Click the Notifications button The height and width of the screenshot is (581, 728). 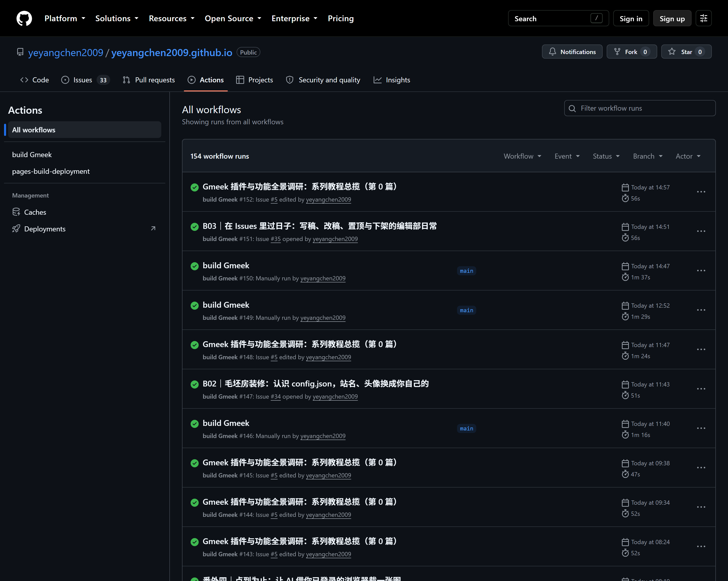coord(572,52)
